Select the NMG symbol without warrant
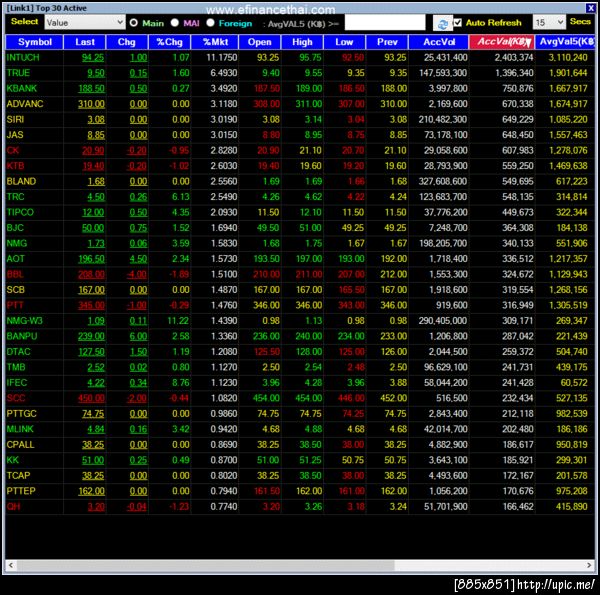600x595 pixels. pos(17,243)
